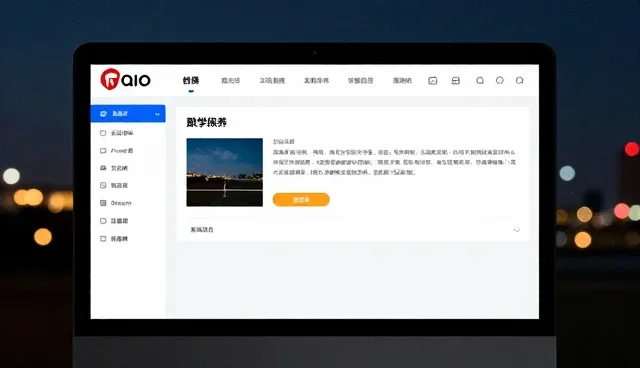Open the night sky thumbnail image
This screenshot has height=368, width=640.
point(224,172)
